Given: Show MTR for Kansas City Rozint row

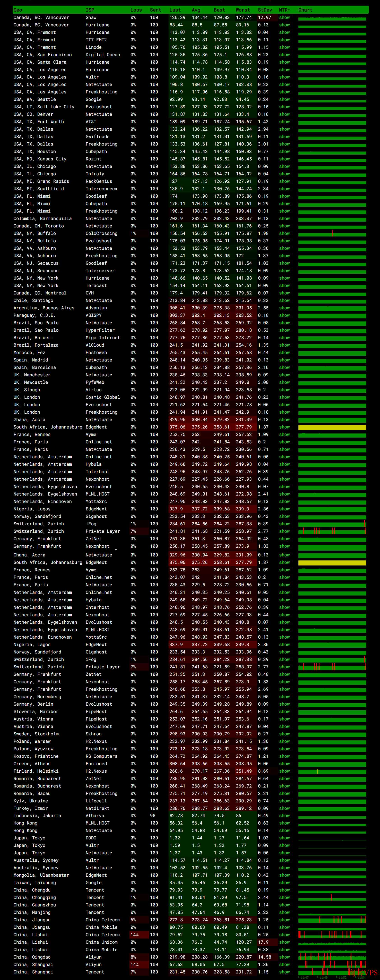Looking at the screenshot, I should (284, 159).
